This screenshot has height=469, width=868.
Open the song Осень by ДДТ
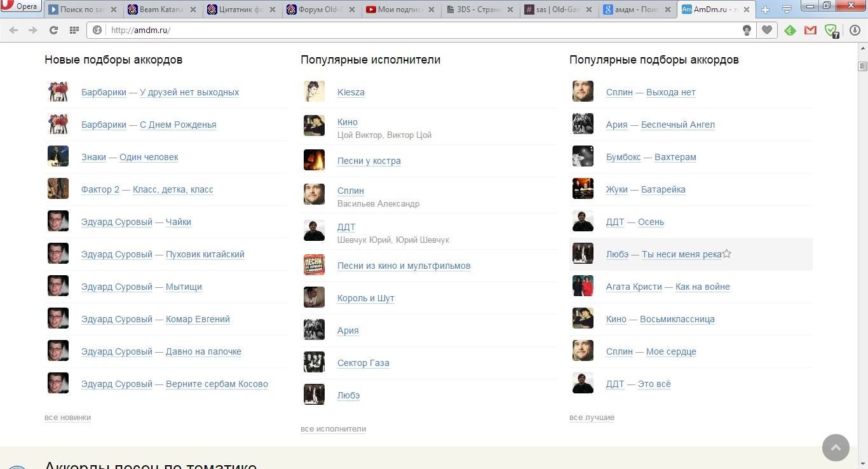(x=651, y=222)
